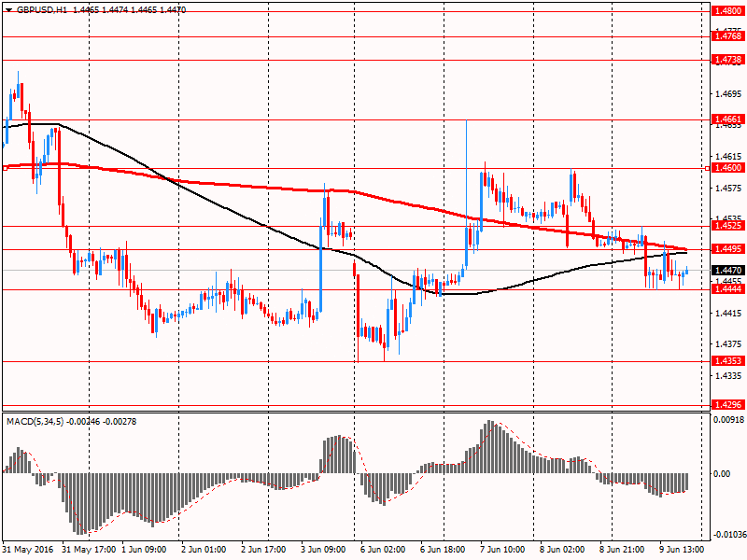Select the 1.4353 price level label

point(728,361)
